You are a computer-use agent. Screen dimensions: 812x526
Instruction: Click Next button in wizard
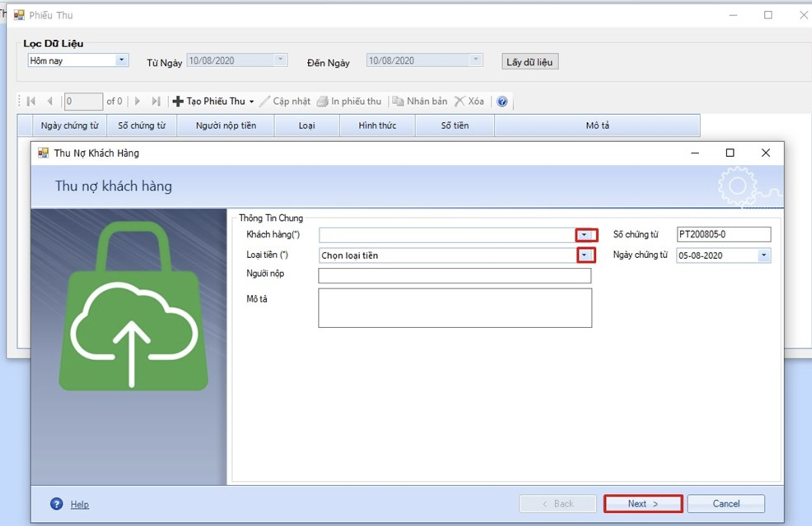click(643, 504)
